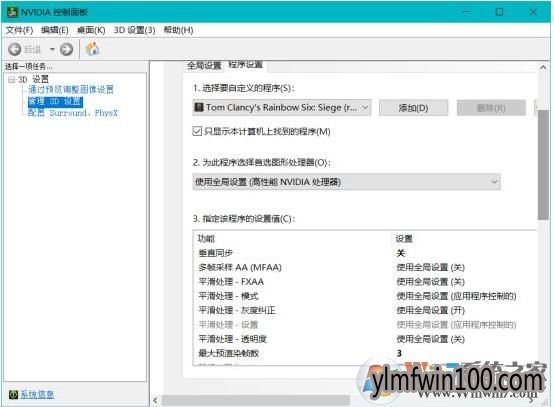
Task: Open the program selection dropdown
Action: (282, 107)
